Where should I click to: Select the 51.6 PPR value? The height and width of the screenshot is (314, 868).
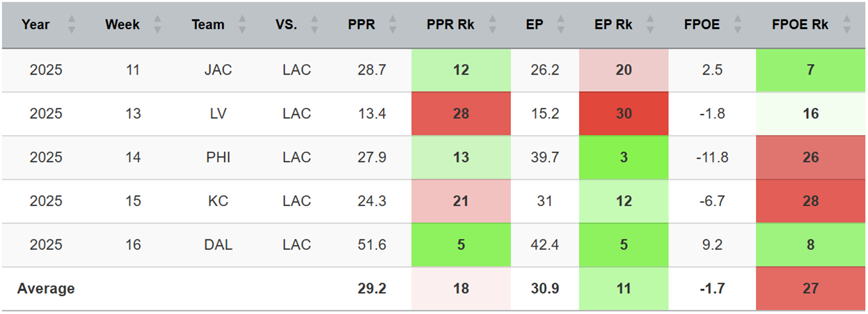(372, 245)
